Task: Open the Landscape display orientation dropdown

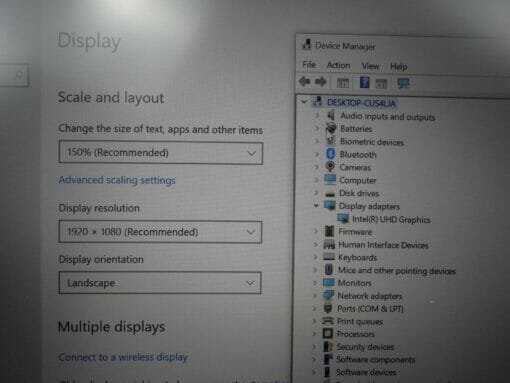Action: click(x=160, y=283)
